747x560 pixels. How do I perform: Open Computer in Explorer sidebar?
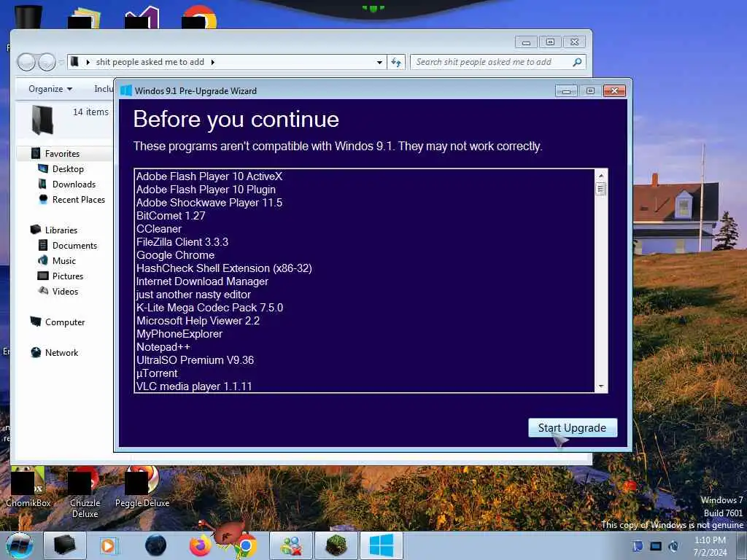click(x=65, y=322)
